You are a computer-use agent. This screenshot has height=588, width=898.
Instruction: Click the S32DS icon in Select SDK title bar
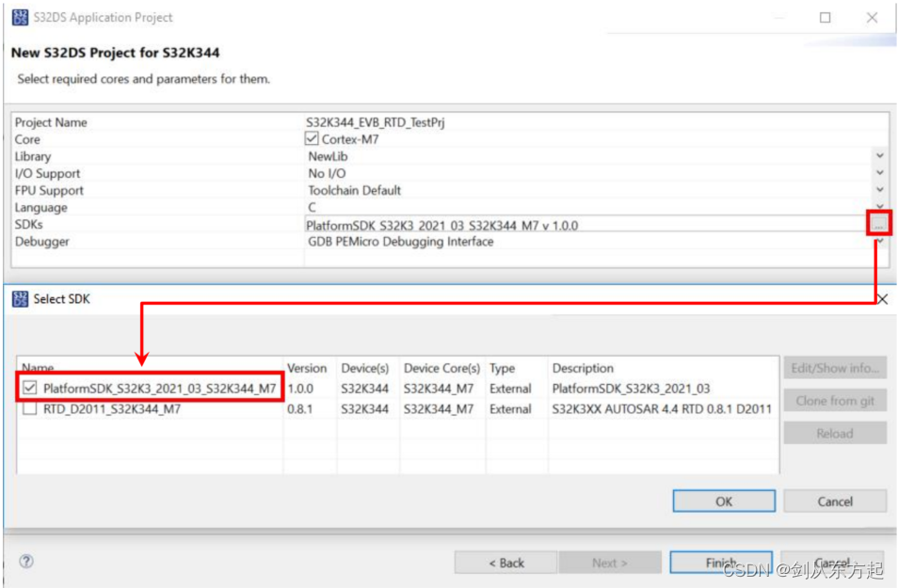20,299
